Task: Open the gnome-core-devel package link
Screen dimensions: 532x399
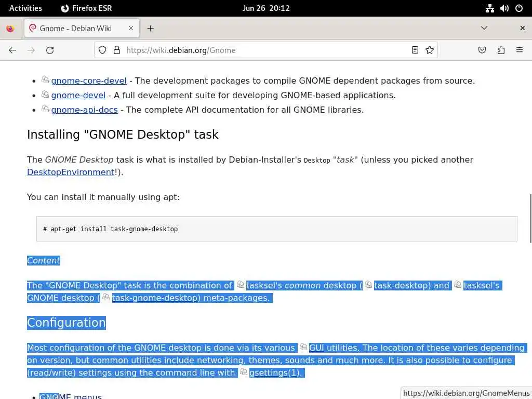Action: click(x=89, y=81)
